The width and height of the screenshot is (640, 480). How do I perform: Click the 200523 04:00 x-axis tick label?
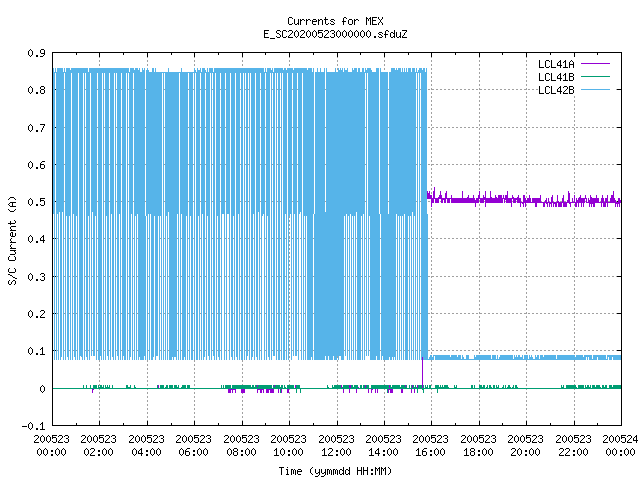[146, 445]
